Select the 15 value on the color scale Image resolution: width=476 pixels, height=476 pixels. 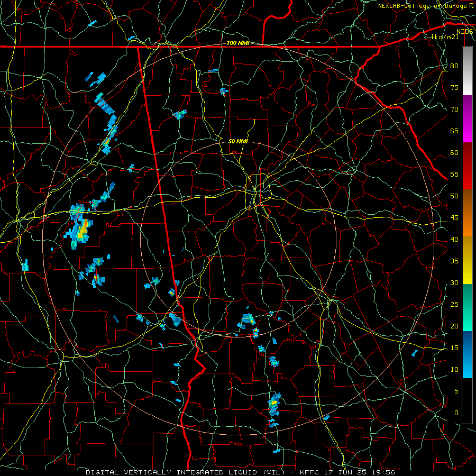point(454,348)
